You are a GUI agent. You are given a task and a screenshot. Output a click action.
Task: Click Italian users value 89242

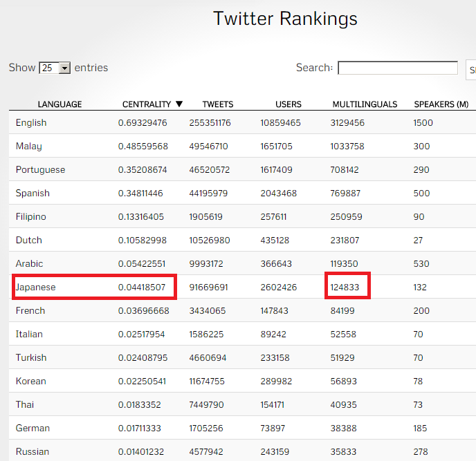point(273,335)
